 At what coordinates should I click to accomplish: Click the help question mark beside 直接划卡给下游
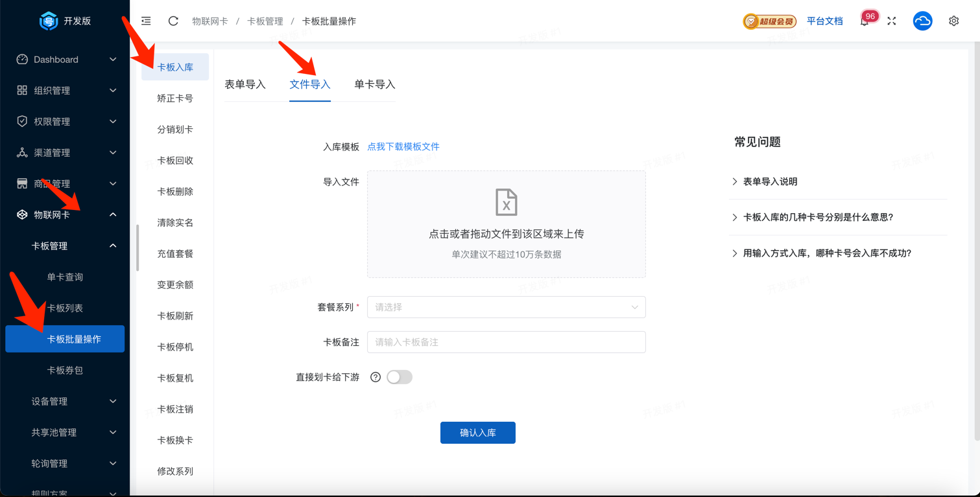pyautogui.click(x=376, y=377)
